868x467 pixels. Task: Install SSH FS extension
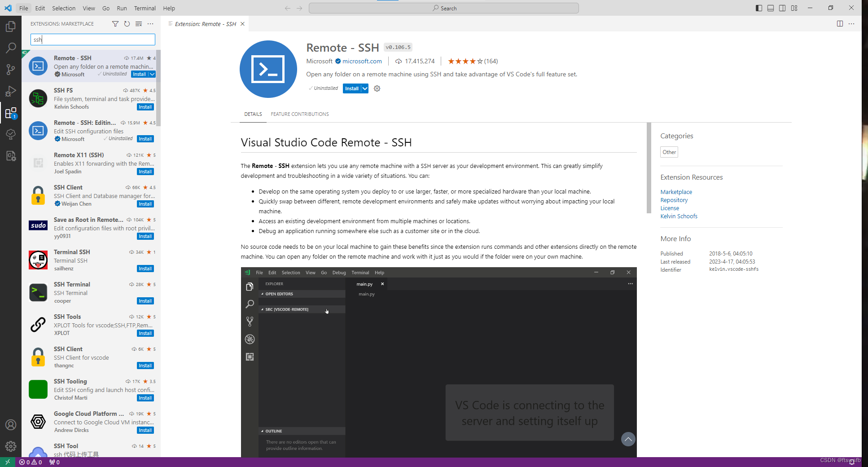pos(145,107)
